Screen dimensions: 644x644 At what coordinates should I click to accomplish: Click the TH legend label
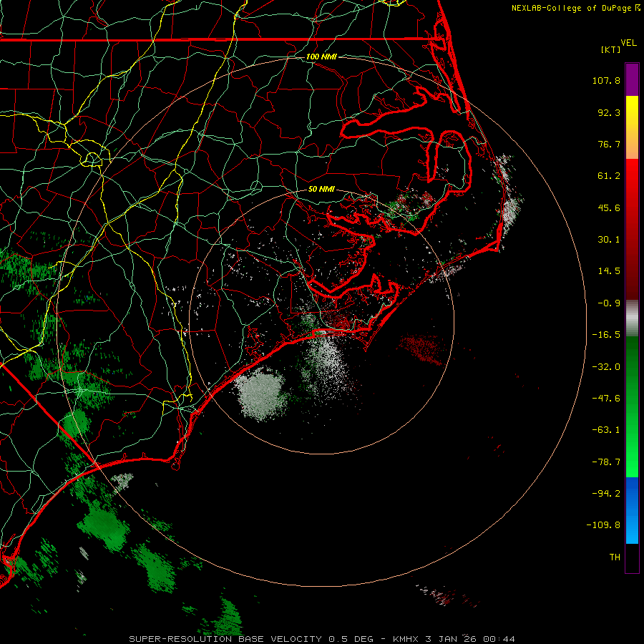(615, 557)
